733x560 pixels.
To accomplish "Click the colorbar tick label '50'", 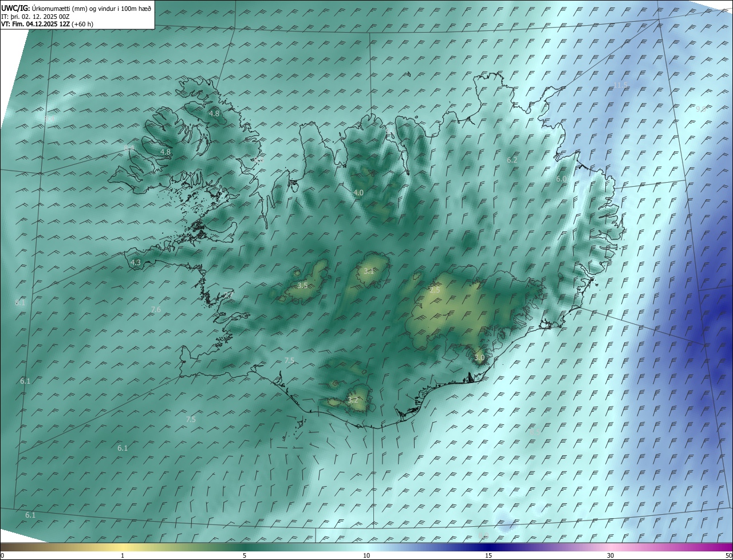I will click(x=729, y=555).
